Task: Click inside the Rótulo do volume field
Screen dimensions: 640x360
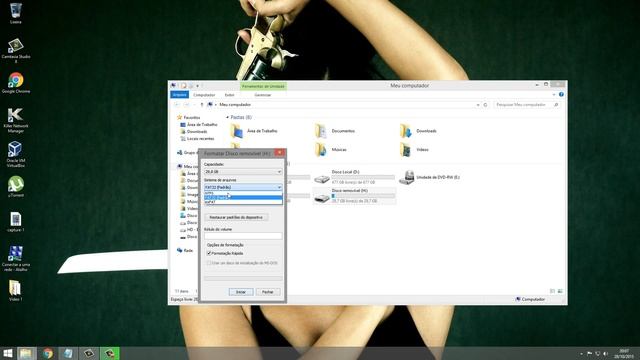Action: point(243,236)
